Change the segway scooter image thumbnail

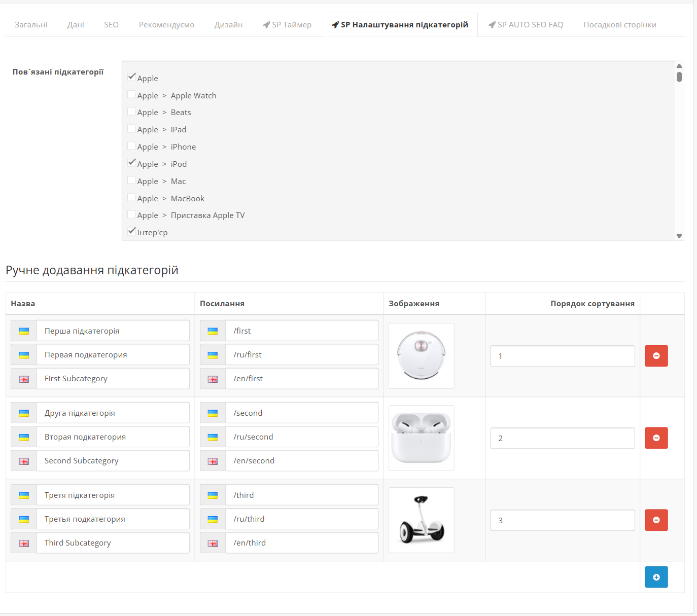[x=422, y=520]
